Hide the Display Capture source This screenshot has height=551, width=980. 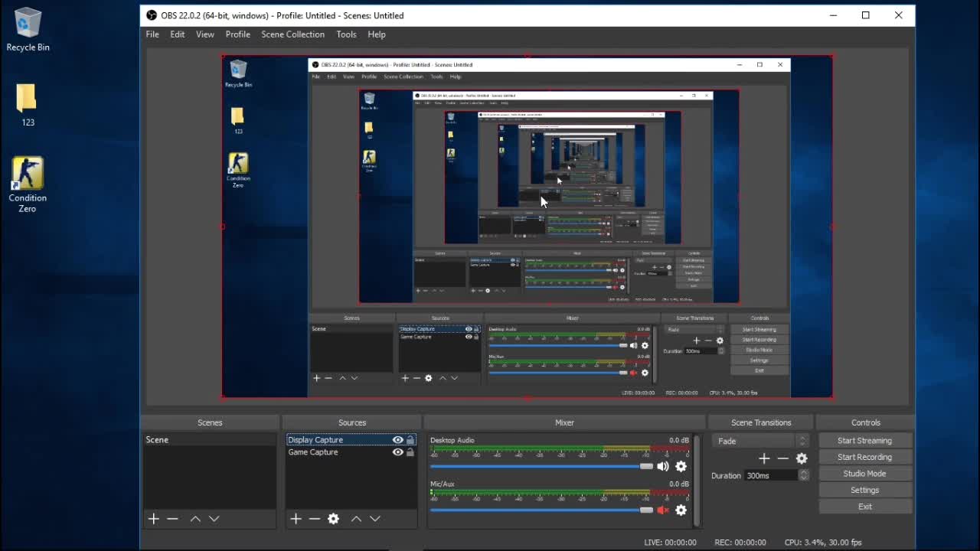(398, 440)
